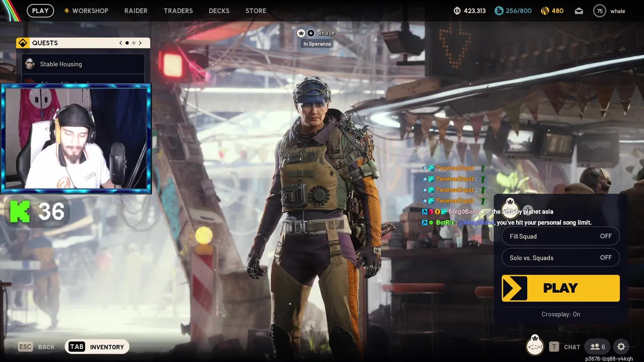Click the Crossplay: On setting
The height and width of the screenshot is (362, 644).
pyautogui.click(x=561, y=314)
